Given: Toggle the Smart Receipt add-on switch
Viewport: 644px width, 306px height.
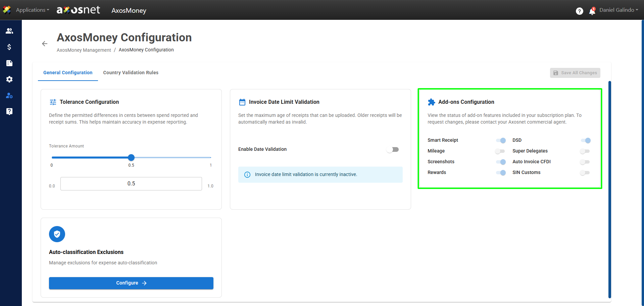Looking at the screenshot, I should (x=501, y=140).
